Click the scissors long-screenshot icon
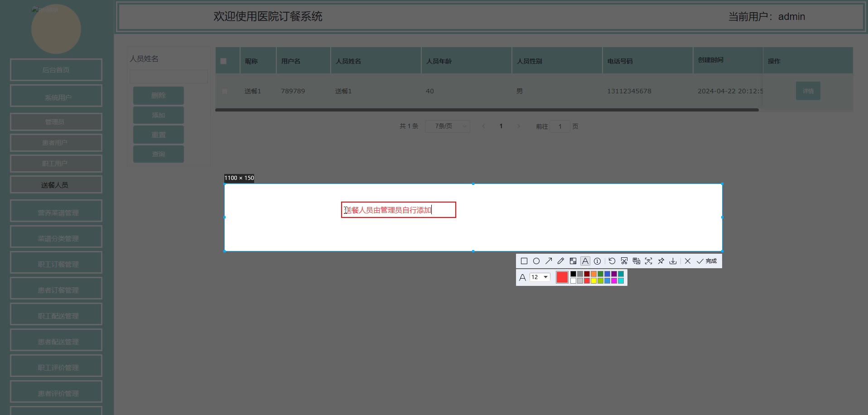Screen dimensions: 868x415 coord(624,261)
